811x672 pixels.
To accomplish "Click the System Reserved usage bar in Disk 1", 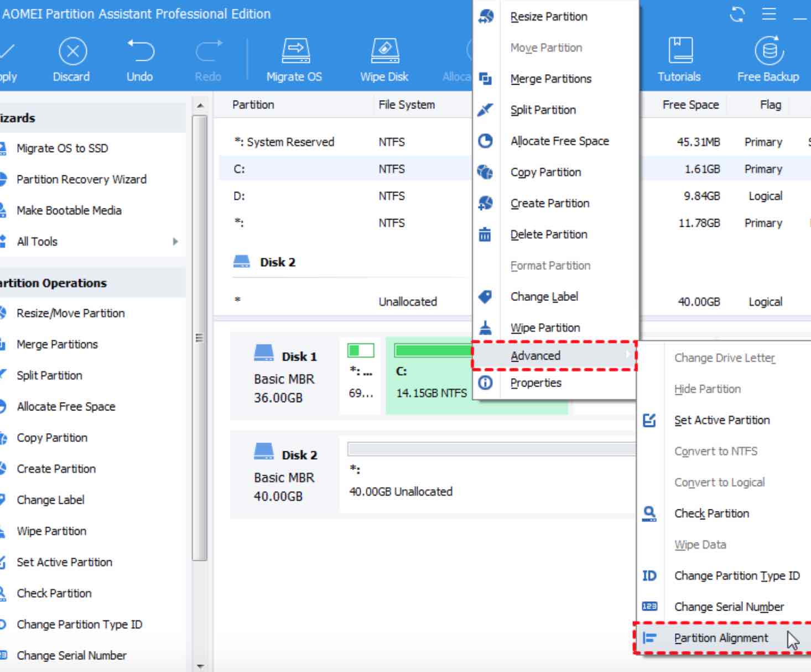I will tap(361, 350).
